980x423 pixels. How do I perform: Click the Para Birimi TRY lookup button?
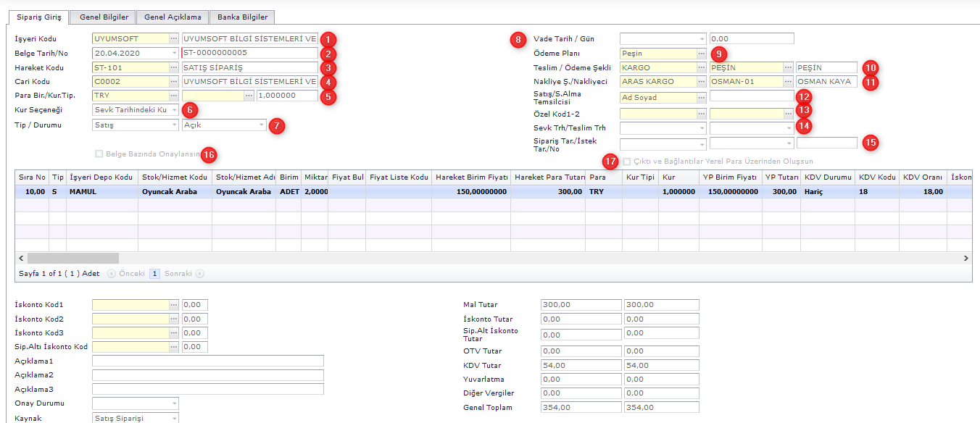174,96
